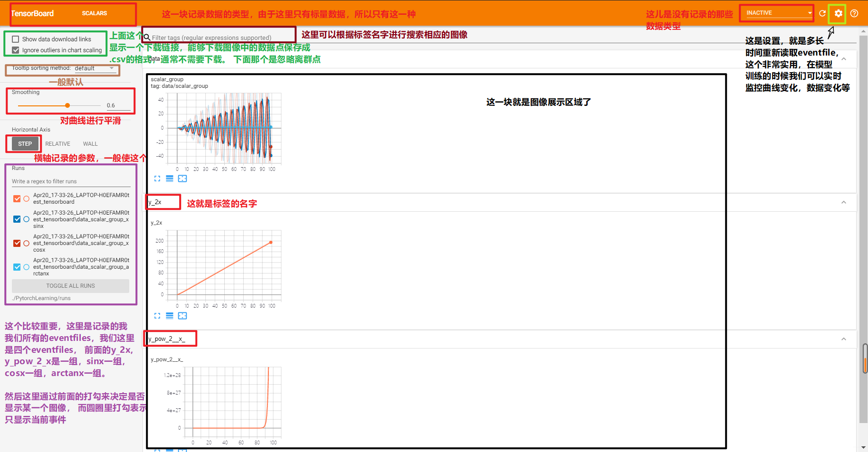Click the 'tag: data/scalar_group' label

coord(180,86)
